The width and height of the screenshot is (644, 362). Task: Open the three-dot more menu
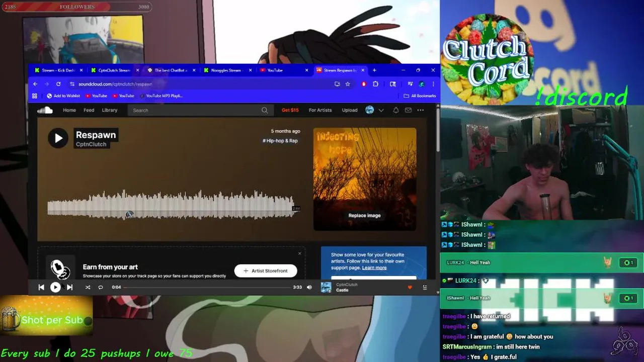point(421,110)
